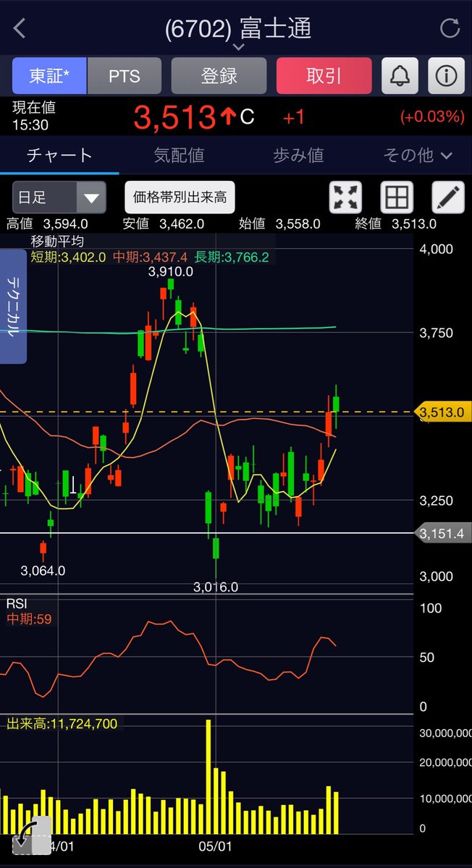This screenshot has width=472, height=868.
Task: Tap the 長期:3,766.2 moving average label
Action: 231,257
